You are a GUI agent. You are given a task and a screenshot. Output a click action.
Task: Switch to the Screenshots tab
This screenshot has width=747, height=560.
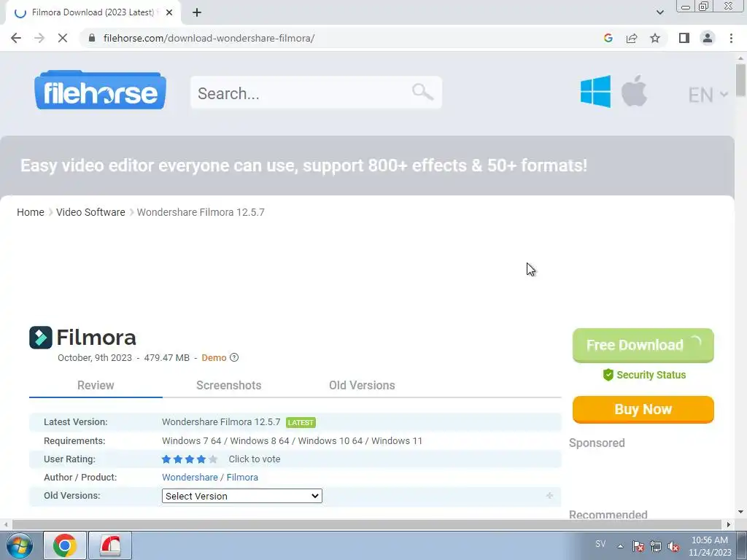click(228, 385)
